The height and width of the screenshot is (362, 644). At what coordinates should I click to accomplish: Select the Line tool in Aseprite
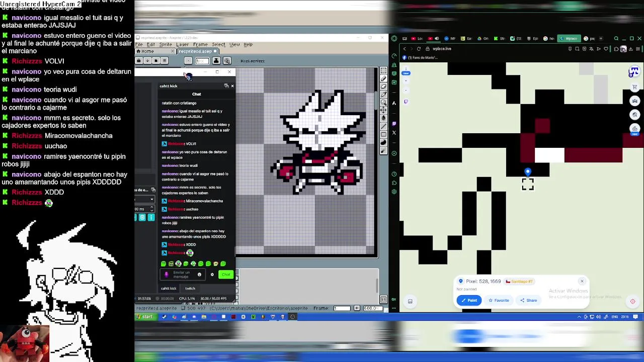383,126
